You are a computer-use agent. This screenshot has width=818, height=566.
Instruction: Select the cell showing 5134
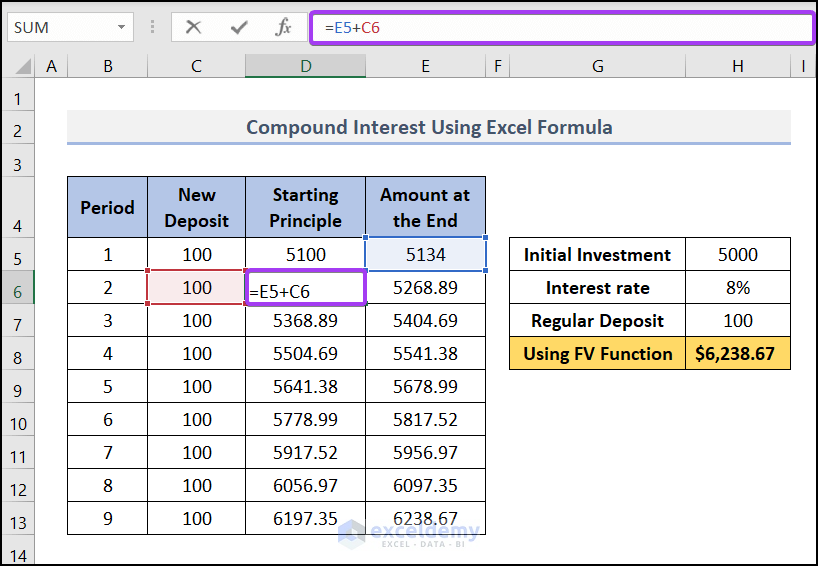click(425, 255)
